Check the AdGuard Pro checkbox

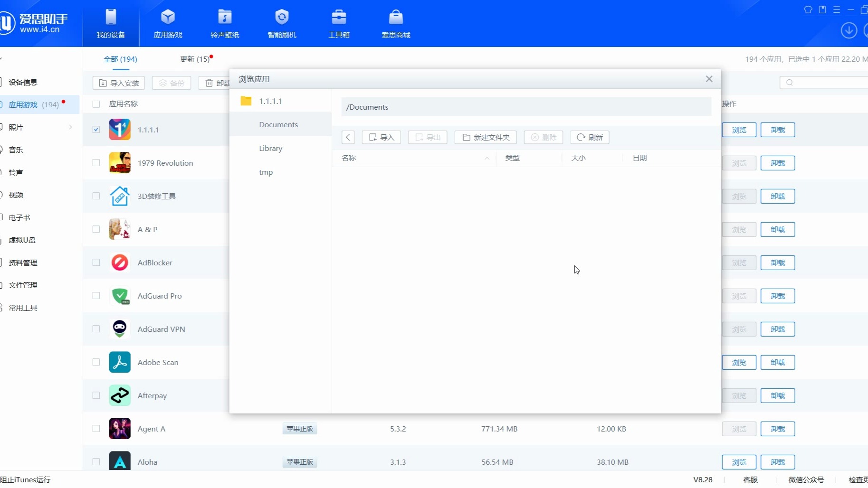pyautogui.click(x=96, y=296)
